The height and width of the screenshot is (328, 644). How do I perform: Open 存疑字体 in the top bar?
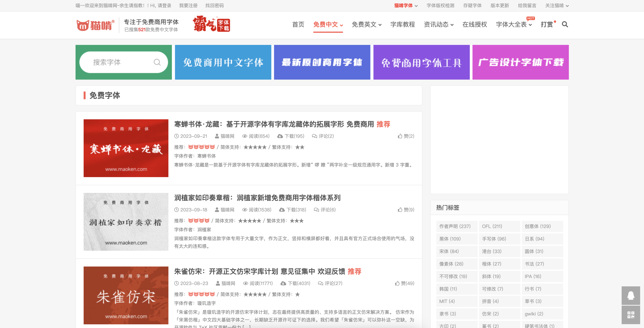point(472,6)
